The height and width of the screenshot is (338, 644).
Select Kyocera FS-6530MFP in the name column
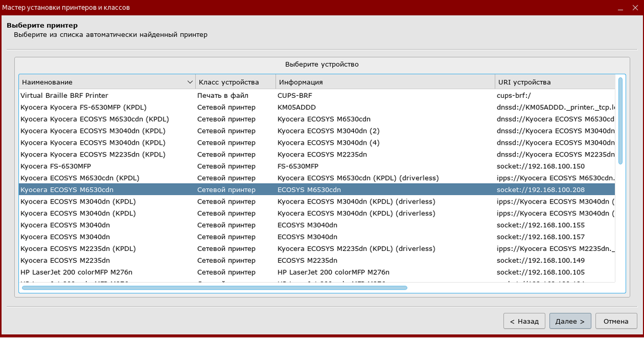[x=55, y=166]
